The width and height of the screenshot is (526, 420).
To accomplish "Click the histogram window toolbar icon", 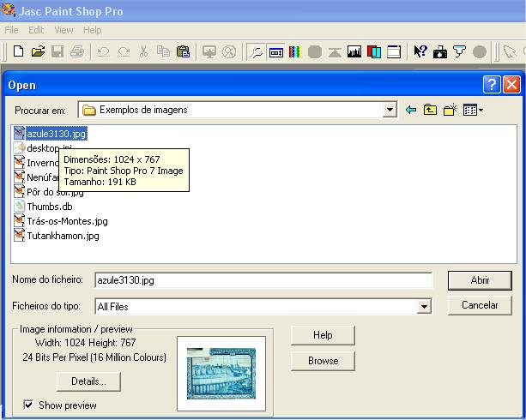I will coord(354,52).
